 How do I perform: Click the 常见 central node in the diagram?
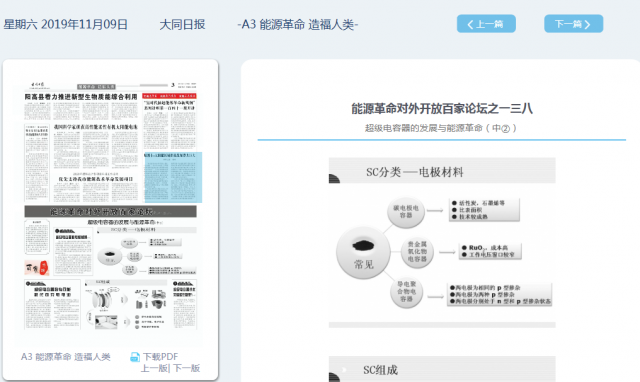coord(363,253)
